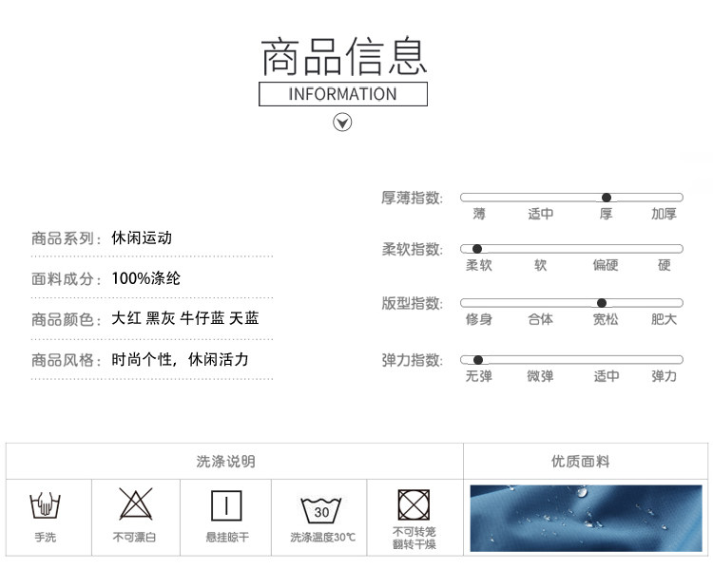The image size is (713, 588).
Task: Click the 加厚 thickness scale label
Action: (x=664, y=214)
